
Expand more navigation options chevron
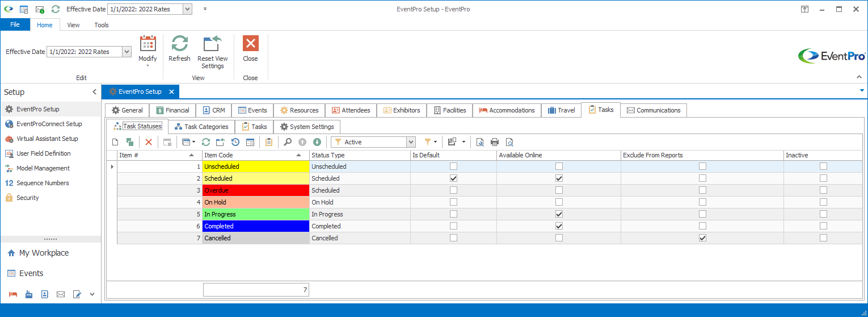[92, 294]
